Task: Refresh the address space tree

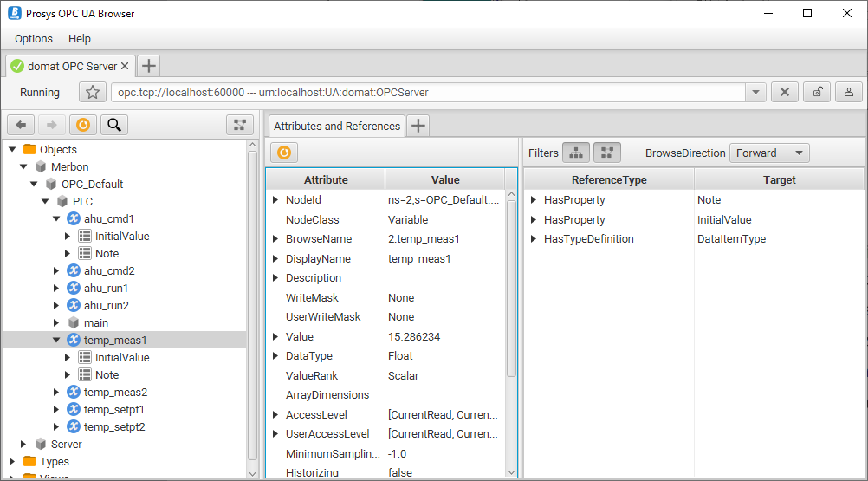Action: tap(82, 125)
